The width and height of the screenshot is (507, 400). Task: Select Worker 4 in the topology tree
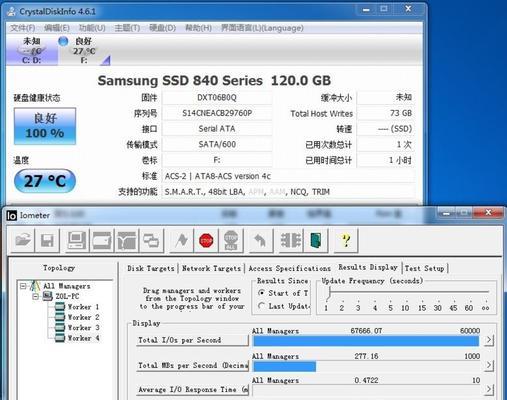tap(83, 338)
